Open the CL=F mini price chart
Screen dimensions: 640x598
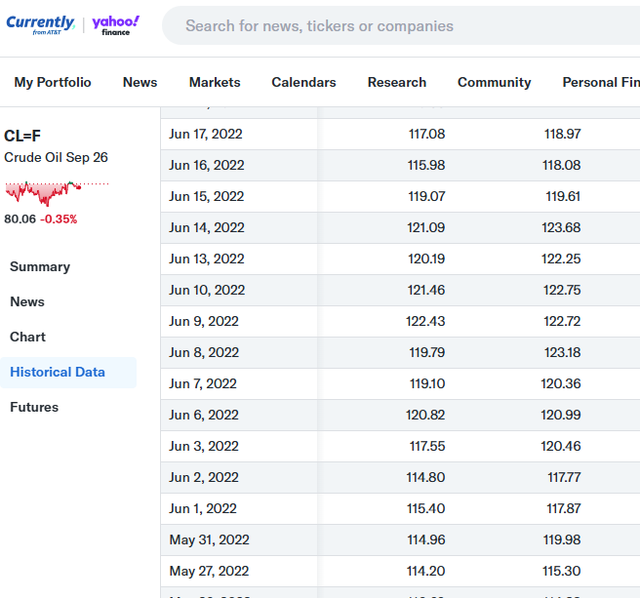coord(57,193)
